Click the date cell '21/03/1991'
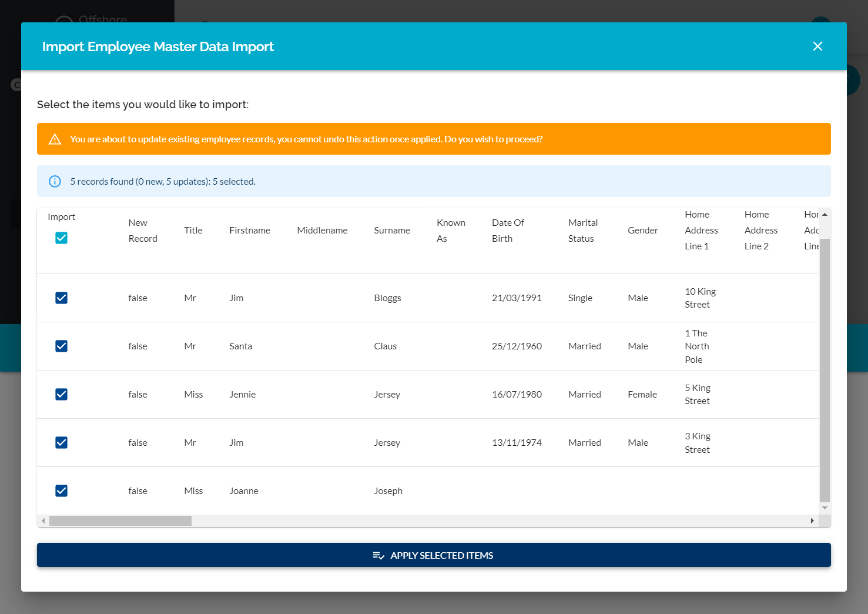The height and width of the screenshot is (614, 868). pyautogui.click(x=517, y=298)
